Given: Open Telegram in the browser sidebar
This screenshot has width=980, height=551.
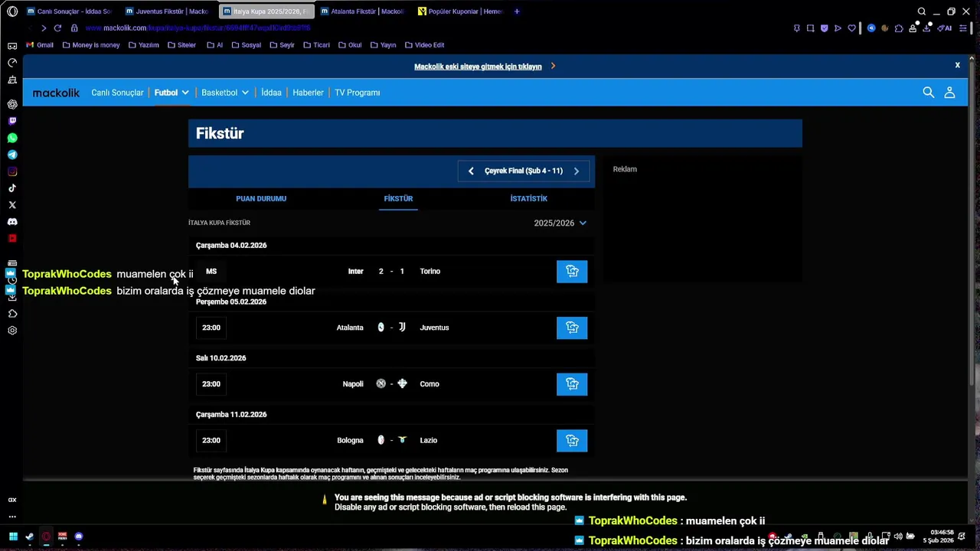Looking at the screenshot, I should click(x=12, y=155).
